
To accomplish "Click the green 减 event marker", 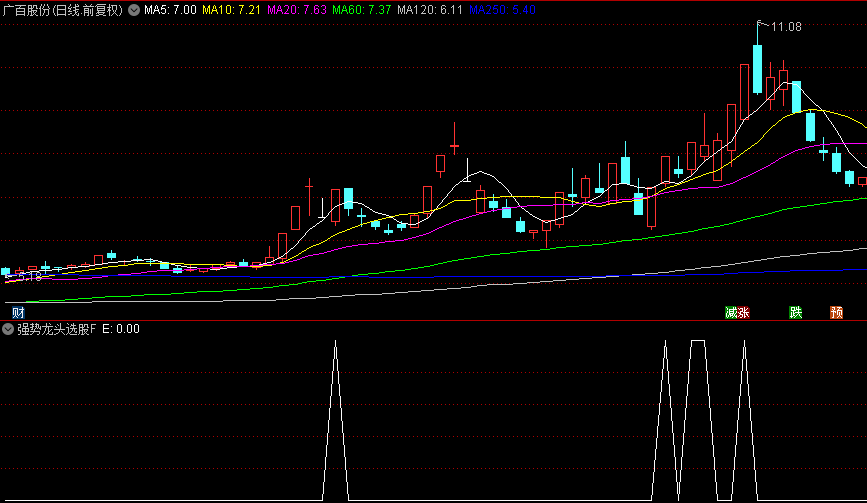I will (x=731, y=313).
